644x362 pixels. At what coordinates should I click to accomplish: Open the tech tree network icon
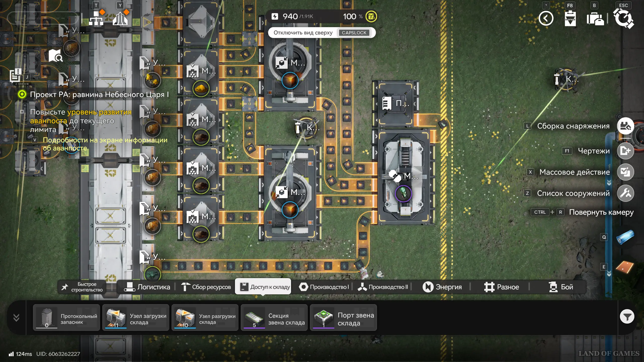[96, 18]
